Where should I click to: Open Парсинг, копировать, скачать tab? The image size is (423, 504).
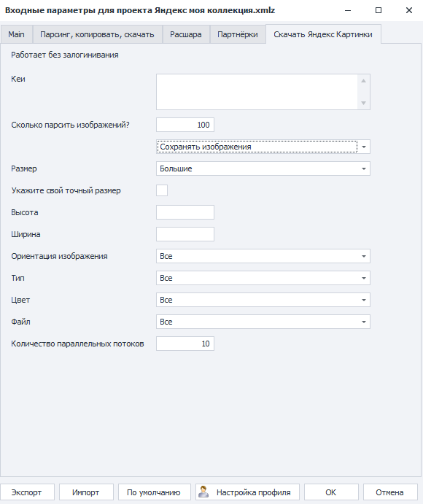(x=97, y=34)
